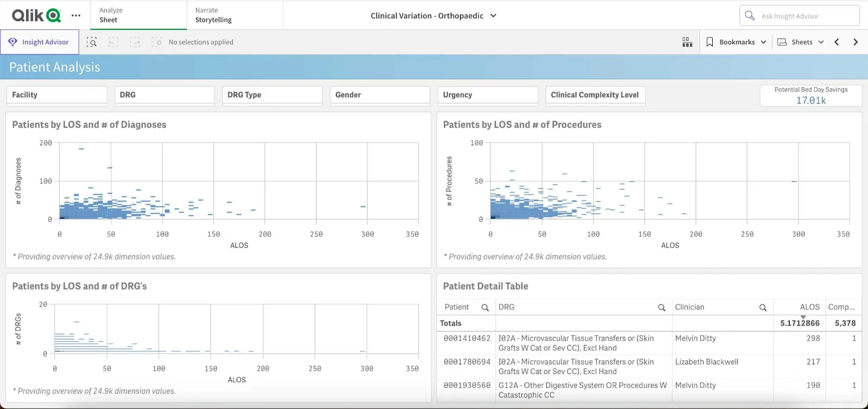Open the DRG filter pane
868x409 pixels.
pos(164,95)
